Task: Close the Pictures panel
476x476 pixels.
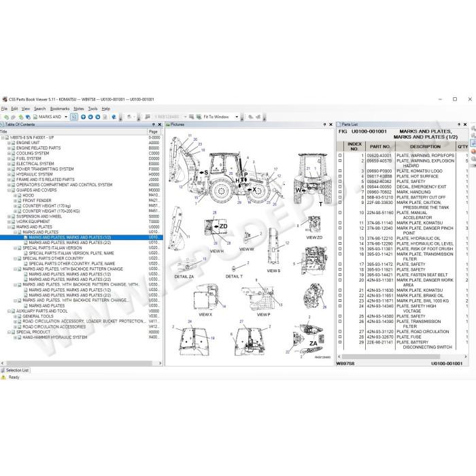Action: click(x=330, y=124)
